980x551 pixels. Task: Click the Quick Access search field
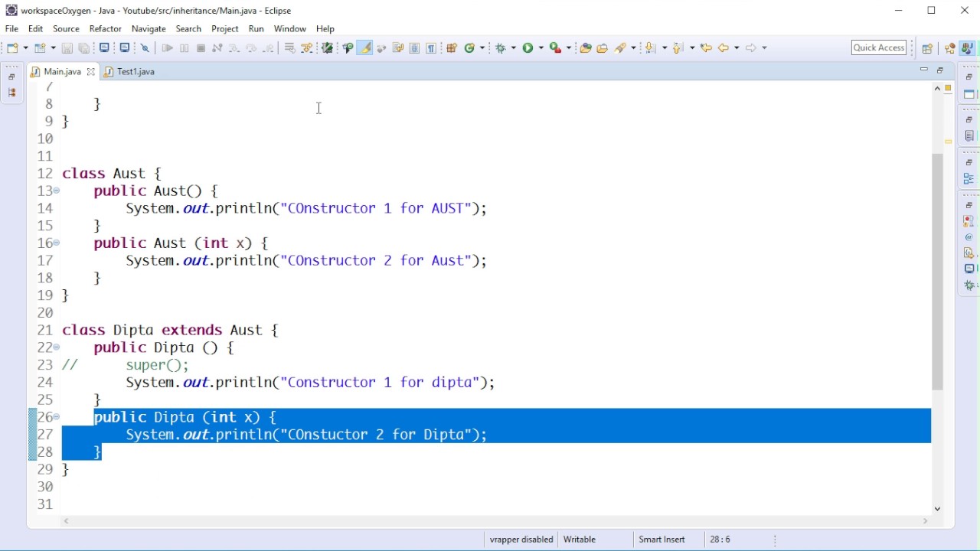880,47
